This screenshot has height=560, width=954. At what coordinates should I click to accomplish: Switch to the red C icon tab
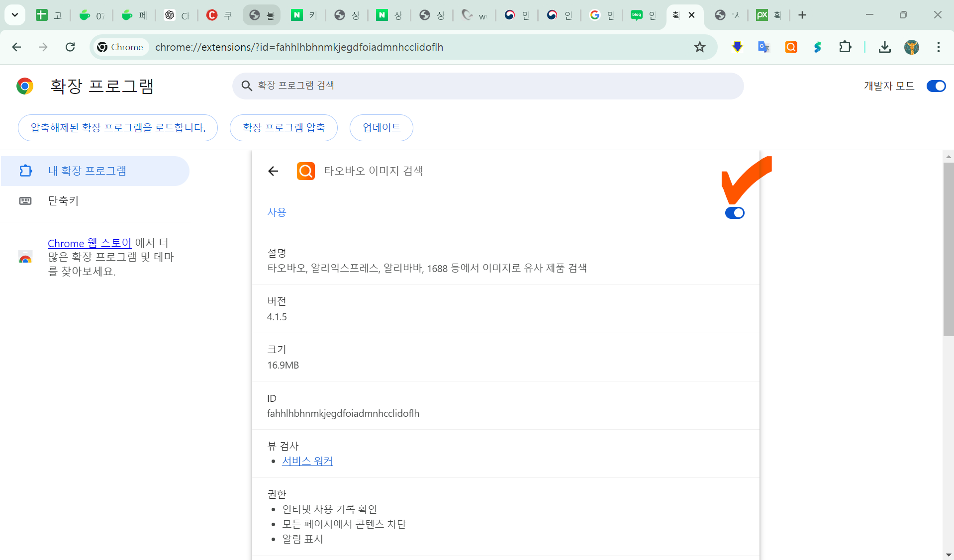(x=219, y=15)
